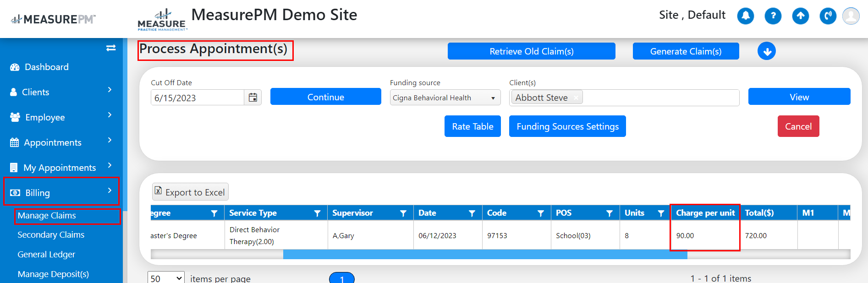Click Export to Excel
This screenshot has height=283, width=868.
pos(190,192)
